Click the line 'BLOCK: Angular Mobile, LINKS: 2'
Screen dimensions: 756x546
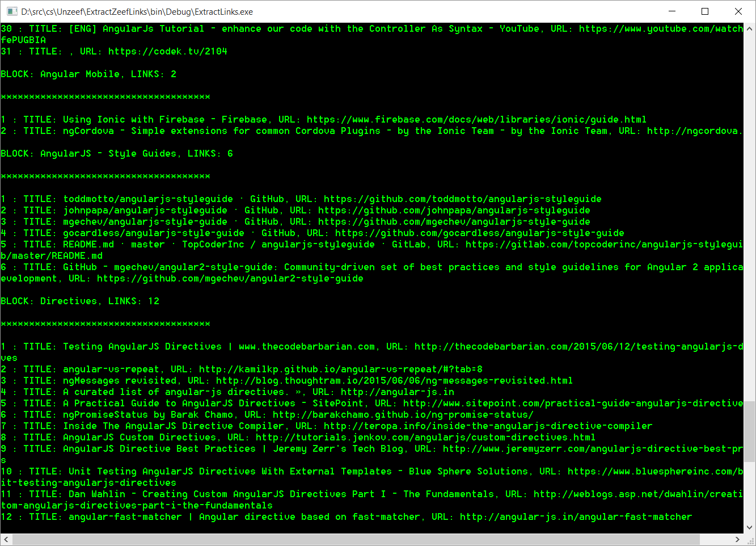point(88,74)
